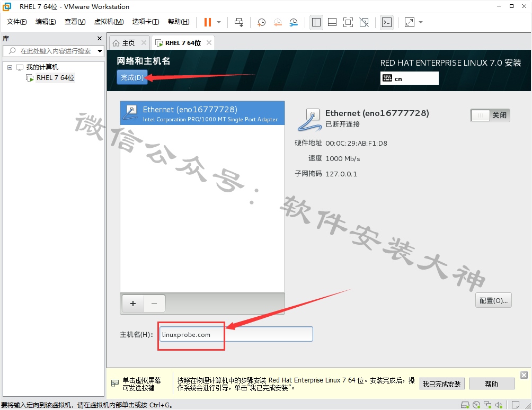Open the 文件(F) menu

16,22
